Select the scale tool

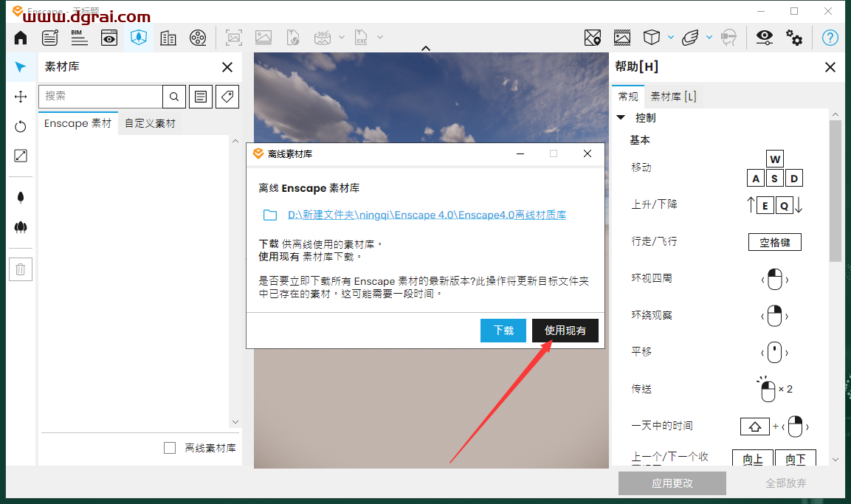[x=21, y=156]
